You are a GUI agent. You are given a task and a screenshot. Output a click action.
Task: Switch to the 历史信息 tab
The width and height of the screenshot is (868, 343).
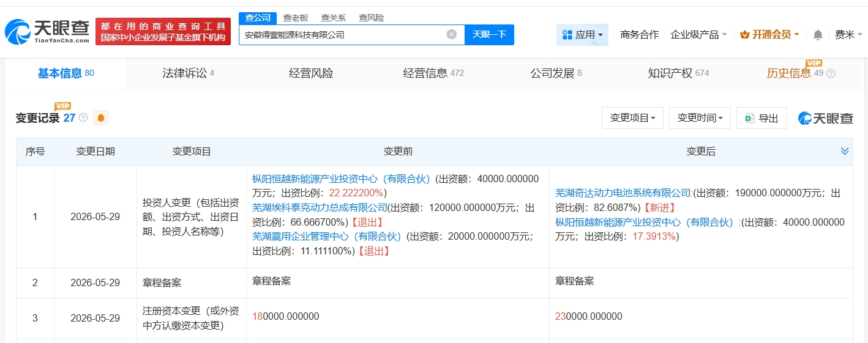tap(789, 73)
